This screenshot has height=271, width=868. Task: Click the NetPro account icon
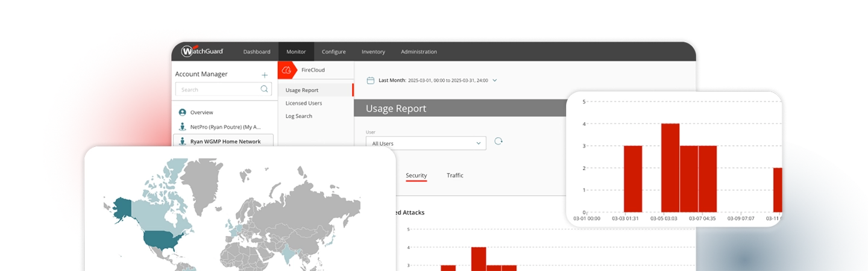[182, 126]
